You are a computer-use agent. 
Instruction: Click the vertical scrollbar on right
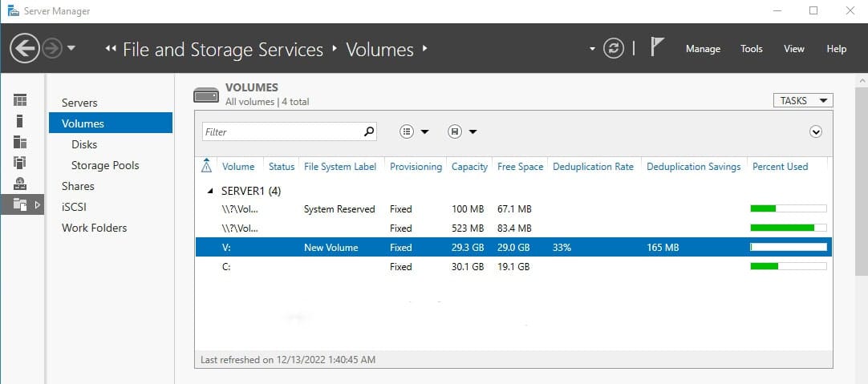[862, 180]
